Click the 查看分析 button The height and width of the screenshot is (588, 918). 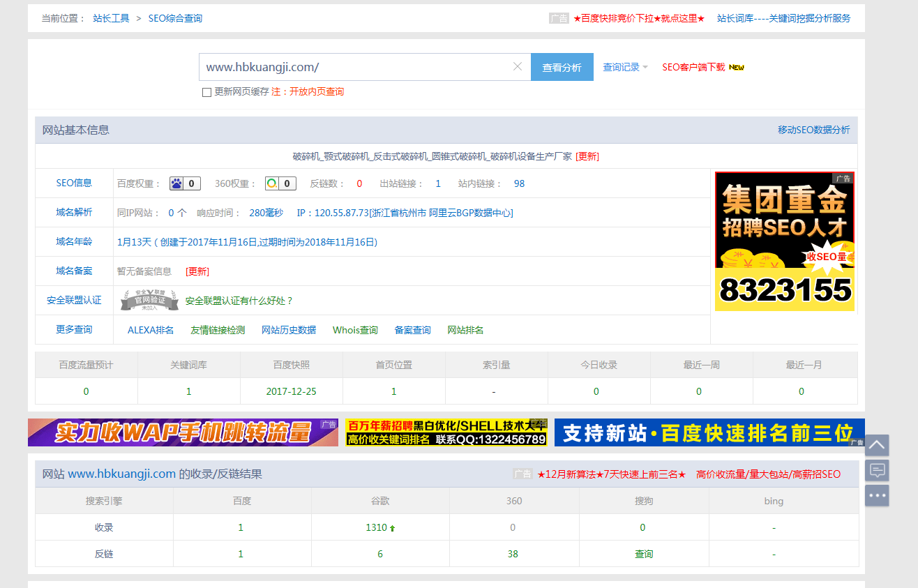562,67
